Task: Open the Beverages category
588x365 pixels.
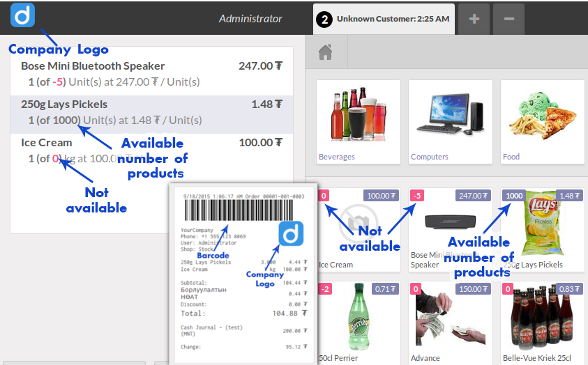Action: [x=358, y=122]
